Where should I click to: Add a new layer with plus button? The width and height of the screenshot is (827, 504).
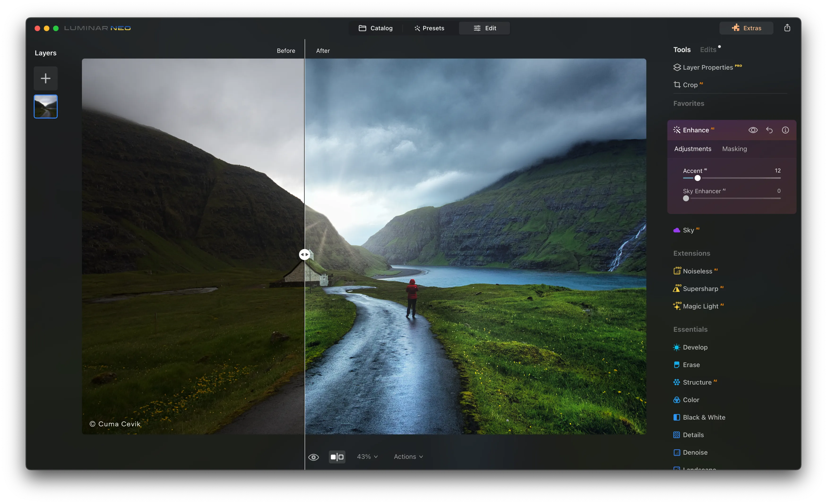tap(46, 78)
